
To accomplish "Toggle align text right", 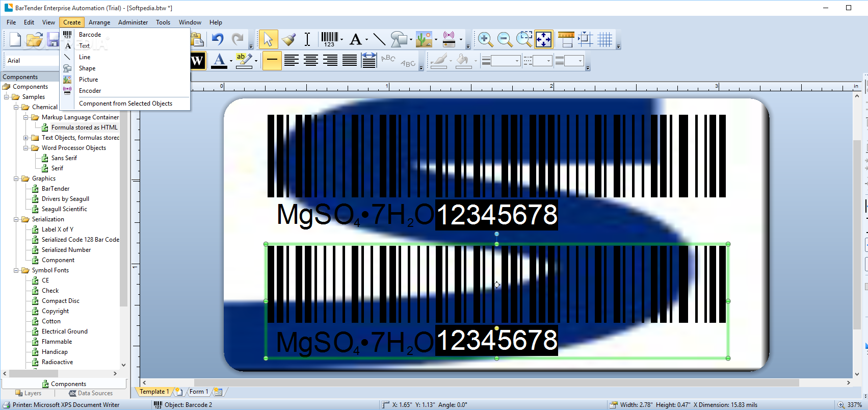I will [x=330, y=61].
